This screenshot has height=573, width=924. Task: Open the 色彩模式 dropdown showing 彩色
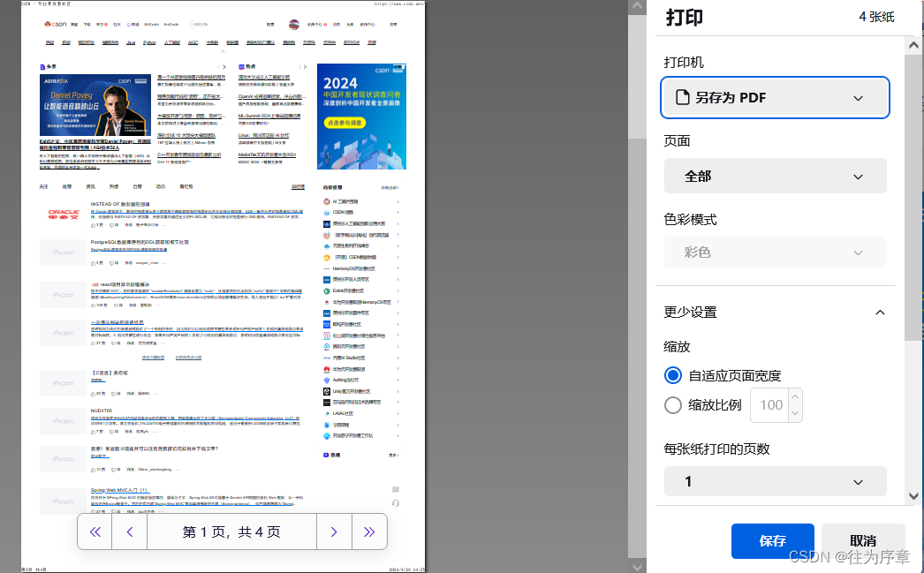pos(775,252)
